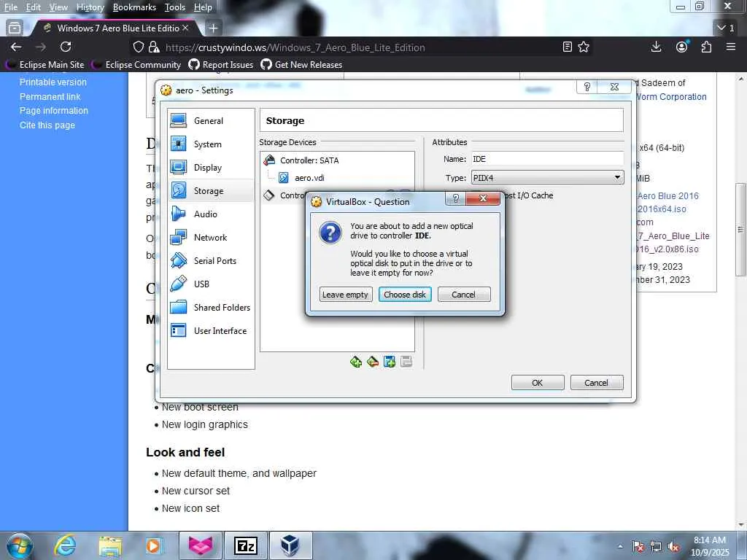Viewport: 747px width, 560px height.
Task: Open the browser account icon
Action: [x=682, y=47]
